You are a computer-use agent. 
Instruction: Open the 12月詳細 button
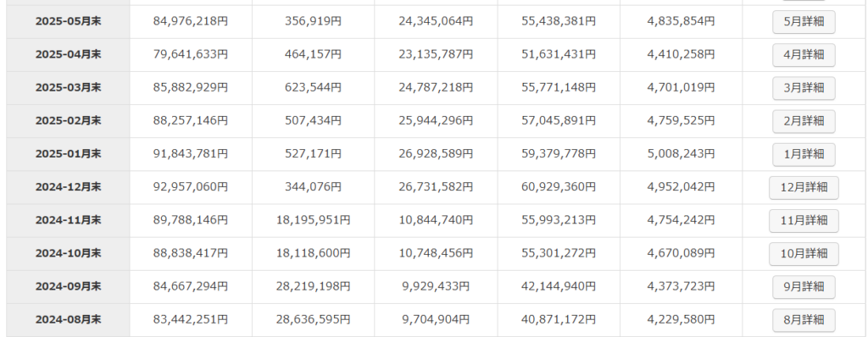coord(804,188)
